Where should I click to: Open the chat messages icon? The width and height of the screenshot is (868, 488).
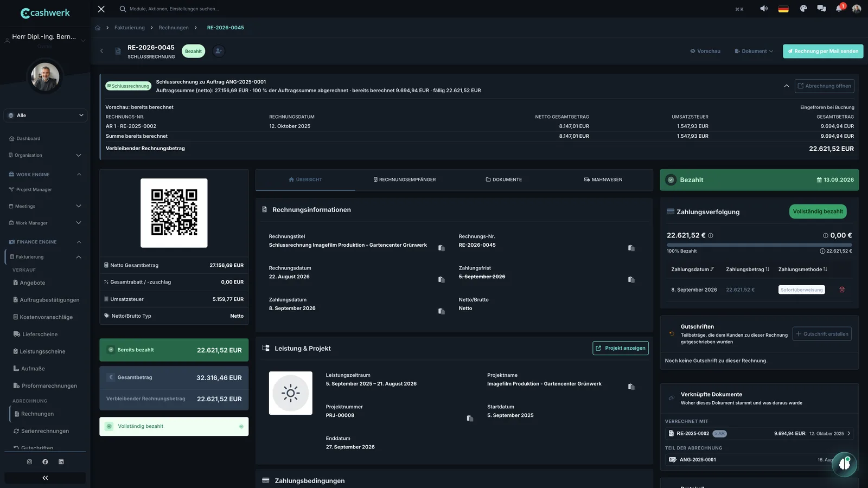point(821,9)
